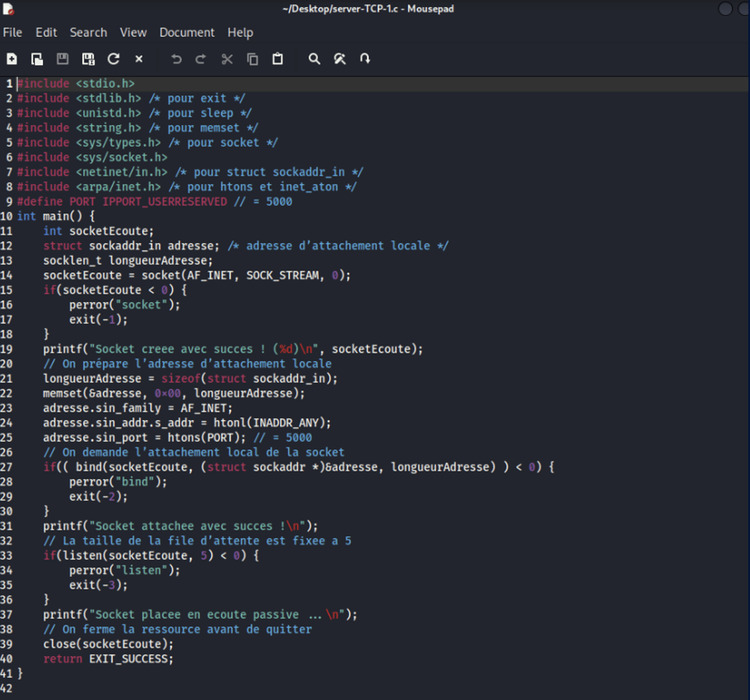750x700 pixels.
Task: Open Find and Replace toolbar icon
Action: (x=339, y=59)
